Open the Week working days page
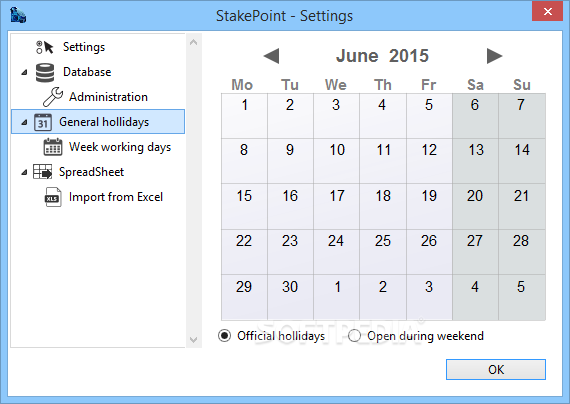Screen dimensions: 570x404 click(x=120, y=147)
